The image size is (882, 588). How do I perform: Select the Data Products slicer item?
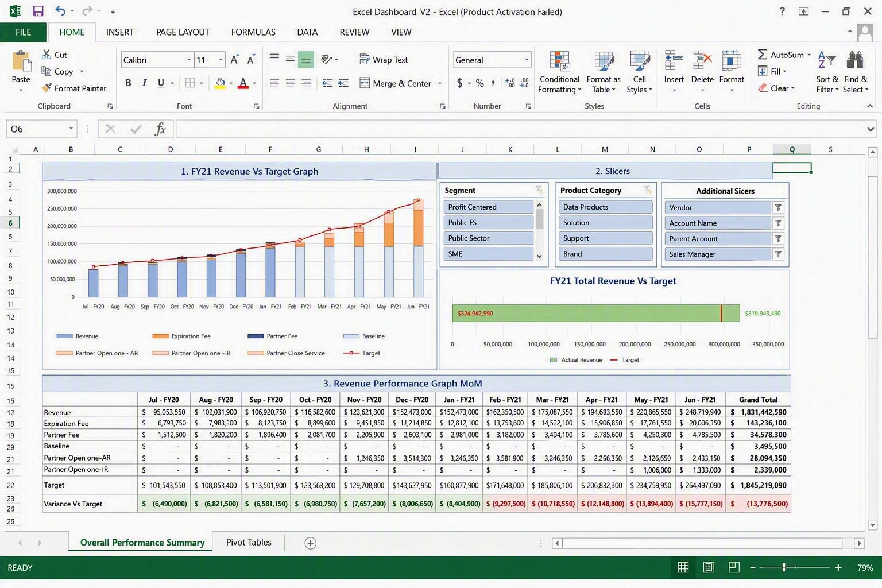click(605, 207)
